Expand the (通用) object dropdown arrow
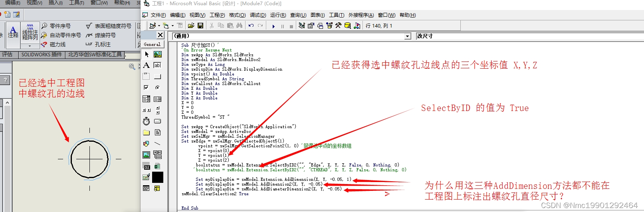This screenshot has width=644, height=212. (x=408, y=36)
